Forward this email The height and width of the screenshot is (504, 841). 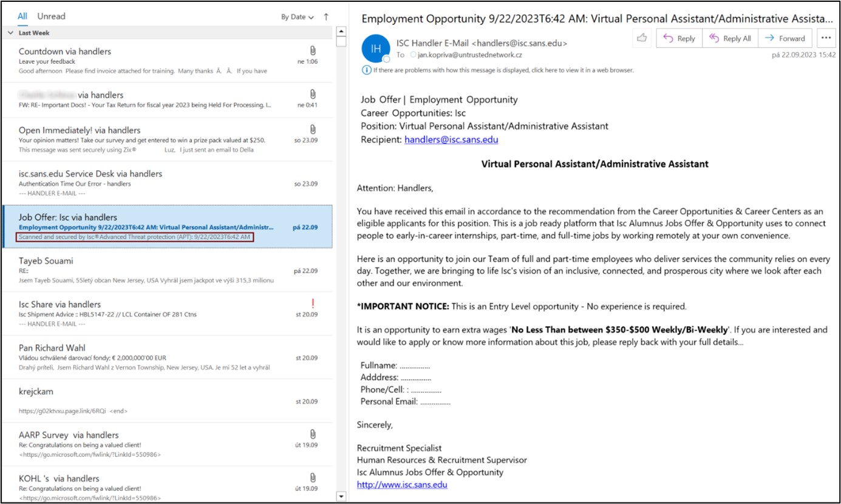pos(785,38)
